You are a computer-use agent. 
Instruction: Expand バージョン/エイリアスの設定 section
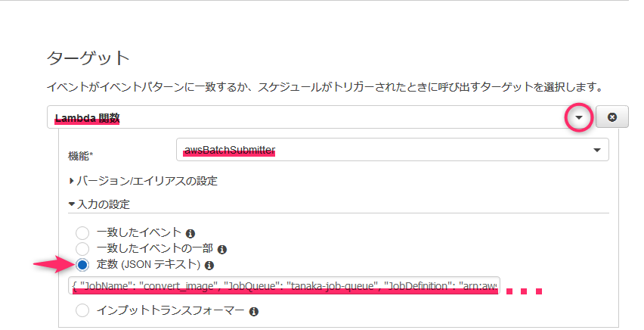pos(144,181)
